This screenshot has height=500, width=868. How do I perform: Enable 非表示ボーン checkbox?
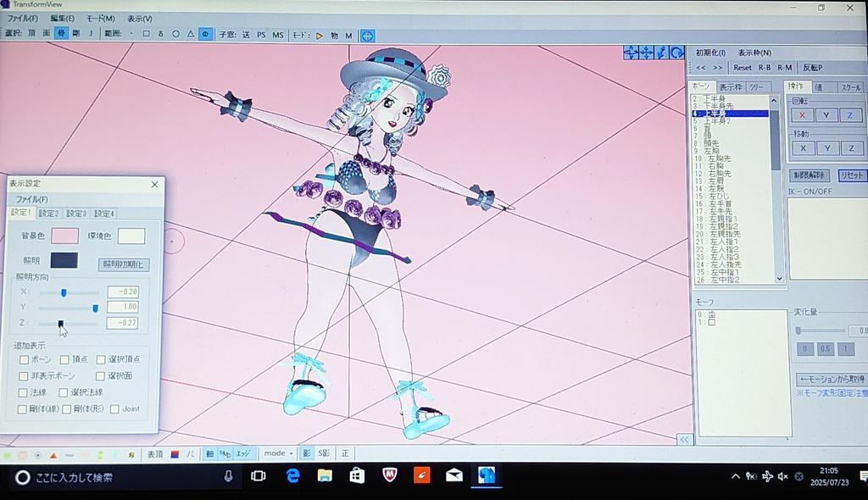pos(23,376)
